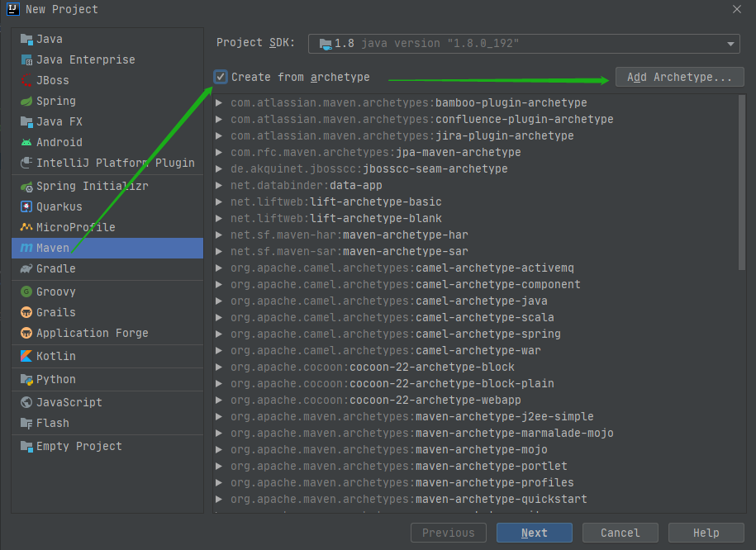The width and height of the screenshot is (756, 550).
Task: Select the Flash icon
Action: pyautogui.click(x=26, y=423)
